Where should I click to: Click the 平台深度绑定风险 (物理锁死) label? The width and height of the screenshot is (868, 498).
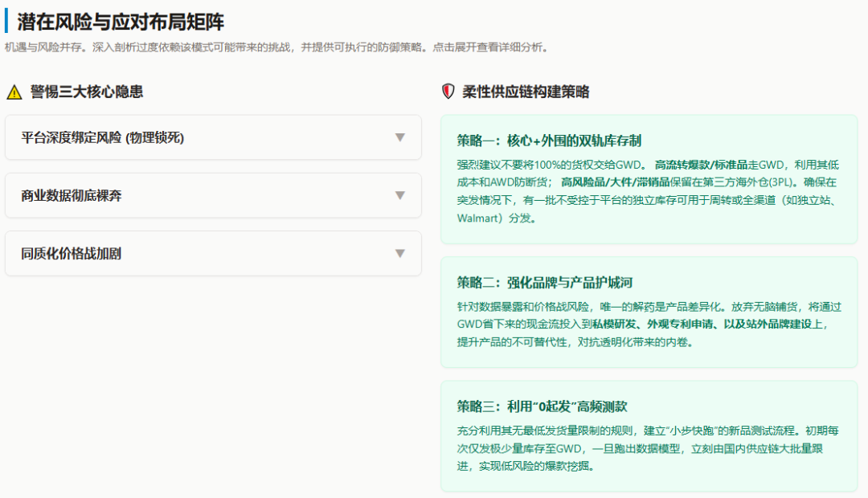(103, 138)
